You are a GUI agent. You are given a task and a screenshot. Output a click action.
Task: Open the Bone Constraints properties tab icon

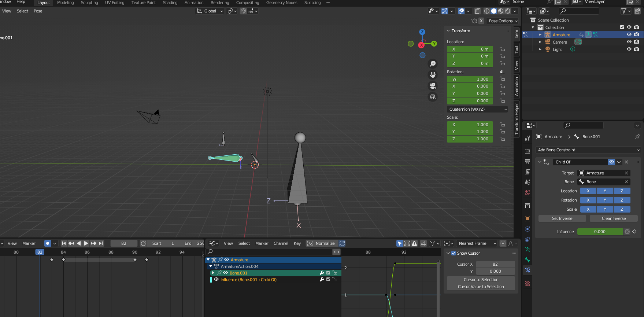[528, 270]
